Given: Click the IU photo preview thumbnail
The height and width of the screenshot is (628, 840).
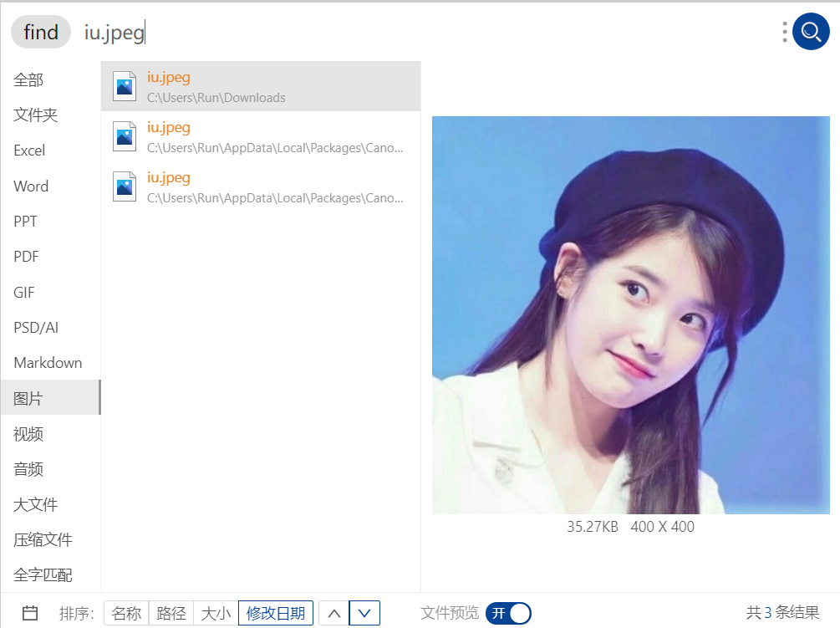Looking at the screenshot, I should pyautogui.click(x=630, y=315).
